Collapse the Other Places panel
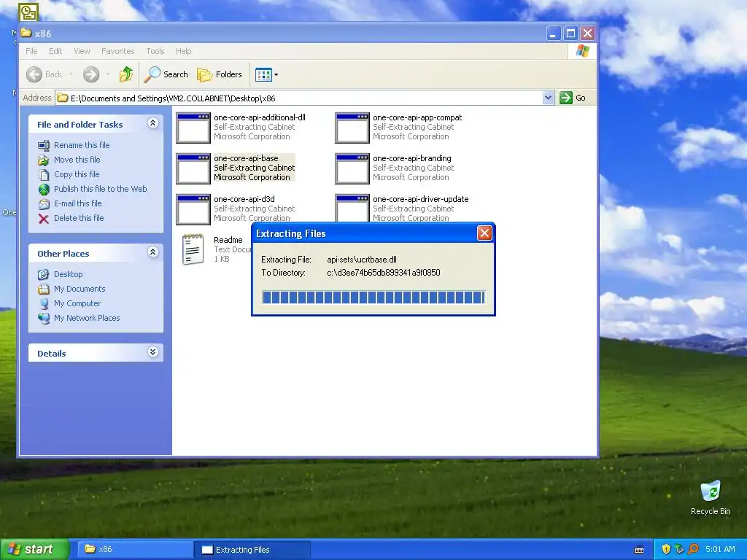The image size is (747, 560). [x=153, y=252]
